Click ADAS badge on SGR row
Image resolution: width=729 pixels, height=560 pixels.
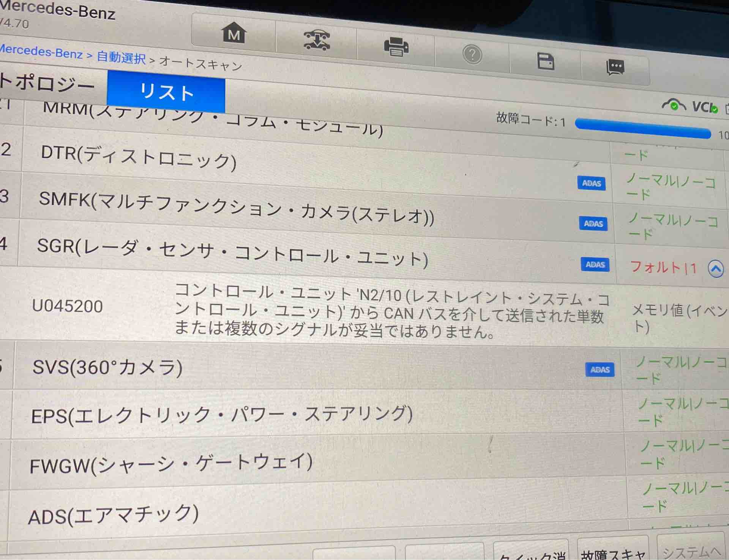(x=595, y=264)
